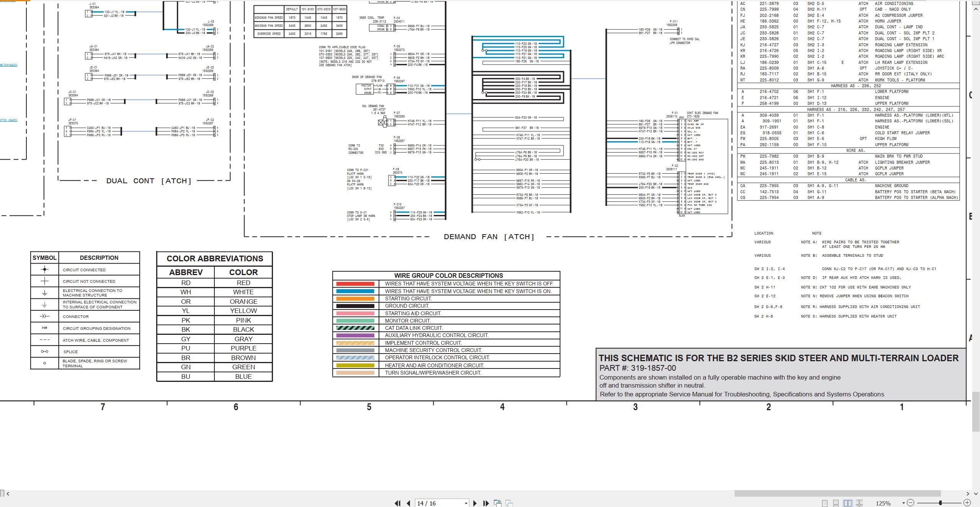Click the orange starting circuit swatch
The width and height of the screenshot is (980, 507).
(355, 298)
